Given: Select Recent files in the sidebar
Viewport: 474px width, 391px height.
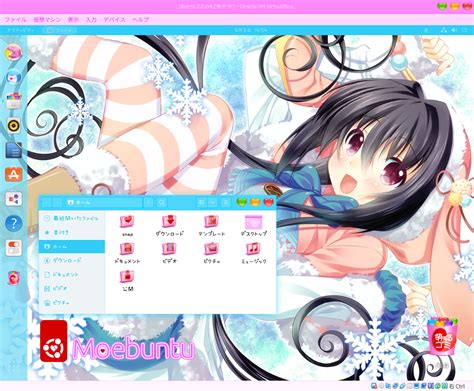Looking at the screenshot, I should (72, 218).
